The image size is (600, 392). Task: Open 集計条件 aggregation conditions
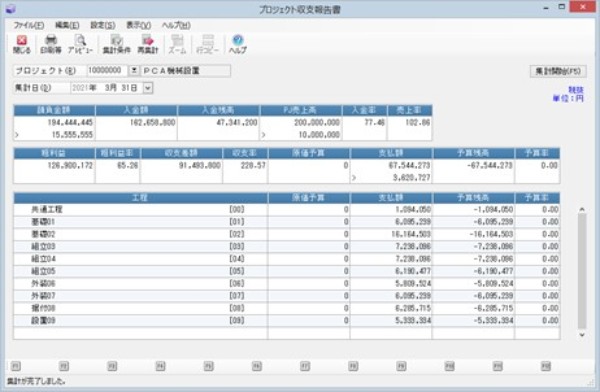117,44
